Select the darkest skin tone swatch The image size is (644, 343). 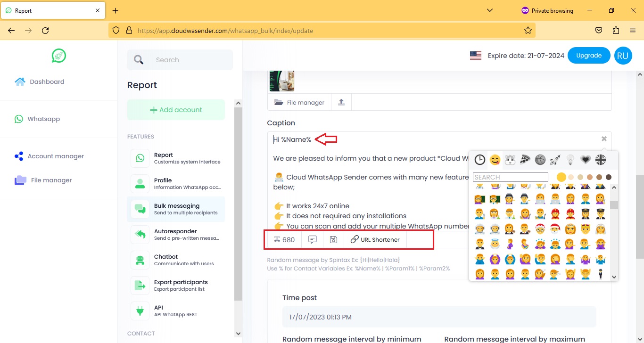click(609, 177)
